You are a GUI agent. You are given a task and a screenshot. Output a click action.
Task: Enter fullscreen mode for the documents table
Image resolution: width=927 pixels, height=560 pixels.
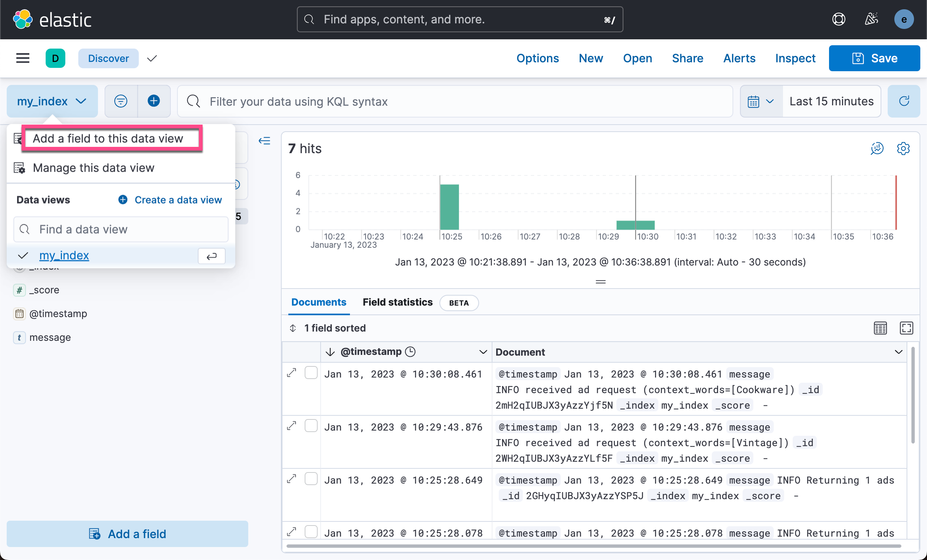pyautogui.click(x=907, y=327)
